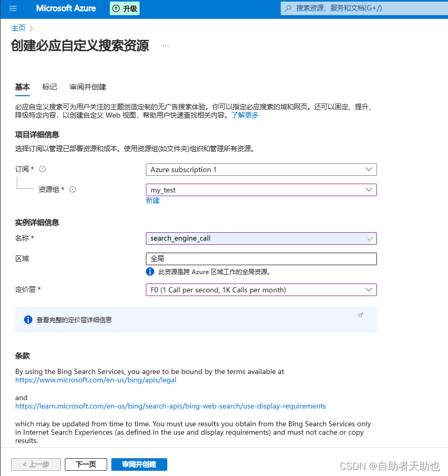
Task: Click the 条款 heading
Action: [22, 356]
